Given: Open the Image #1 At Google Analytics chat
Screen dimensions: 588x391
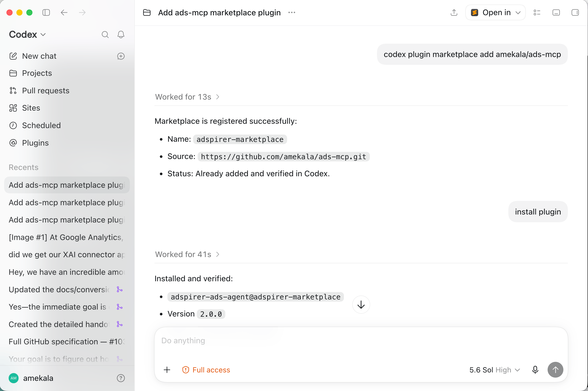Looking at the screenshot, I should pyautogui.click(x=67, y=237).
